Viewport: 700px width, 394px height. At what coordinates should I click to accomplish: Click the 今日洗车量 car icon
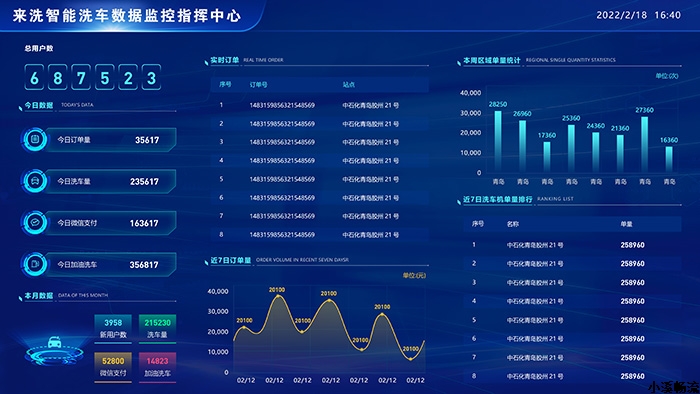35,181
